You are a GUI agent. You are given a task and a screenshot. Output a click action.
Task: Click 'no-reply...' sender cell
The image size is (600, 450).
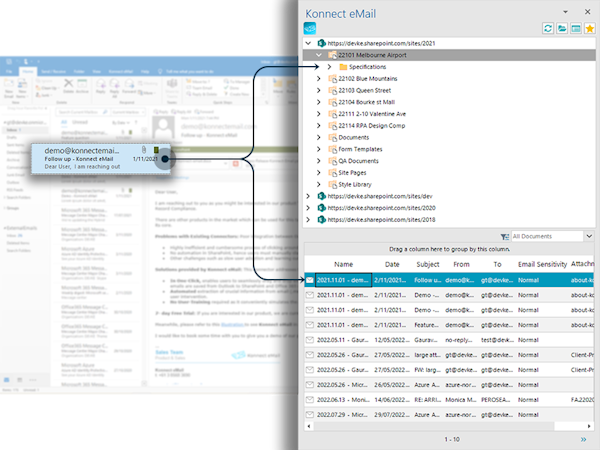(459, 340)
